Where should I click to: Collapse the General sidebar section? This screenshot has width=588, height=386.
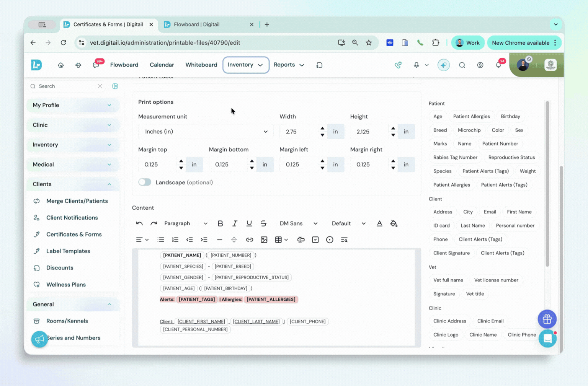point(73,305)
